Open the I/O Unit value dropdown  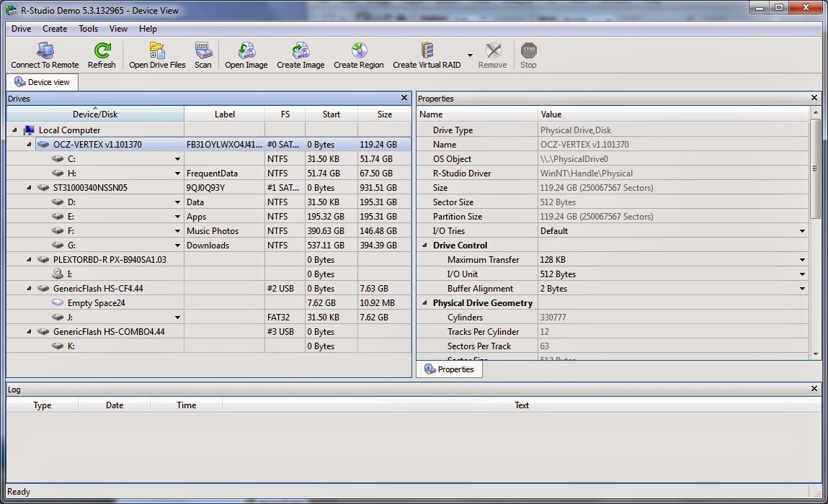tap(802, 274)
